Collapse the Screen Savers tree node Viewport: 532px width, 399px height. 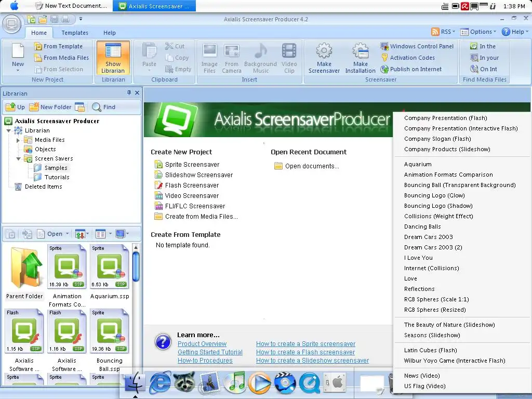tap(18, 158)
